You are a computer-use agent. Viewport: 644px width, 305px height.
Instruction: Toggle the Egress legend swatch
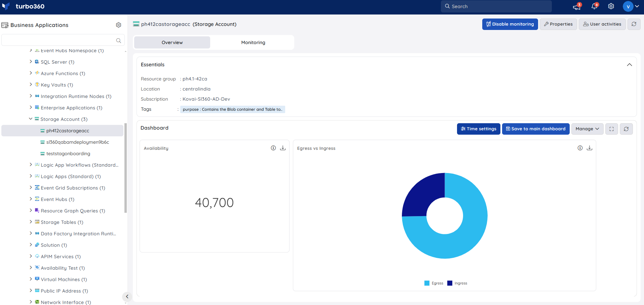pyautogui.click(x=427, y=283)
